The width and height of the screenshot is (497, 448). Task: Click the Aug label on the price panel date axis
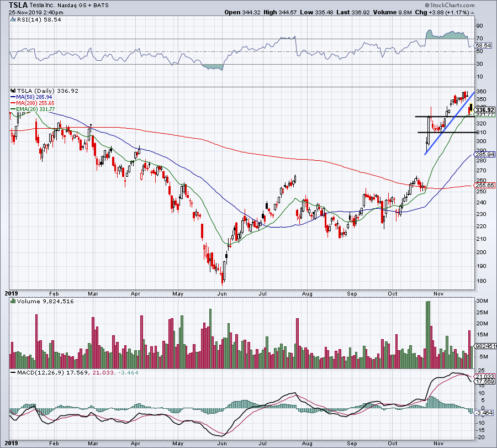point(307,293)
